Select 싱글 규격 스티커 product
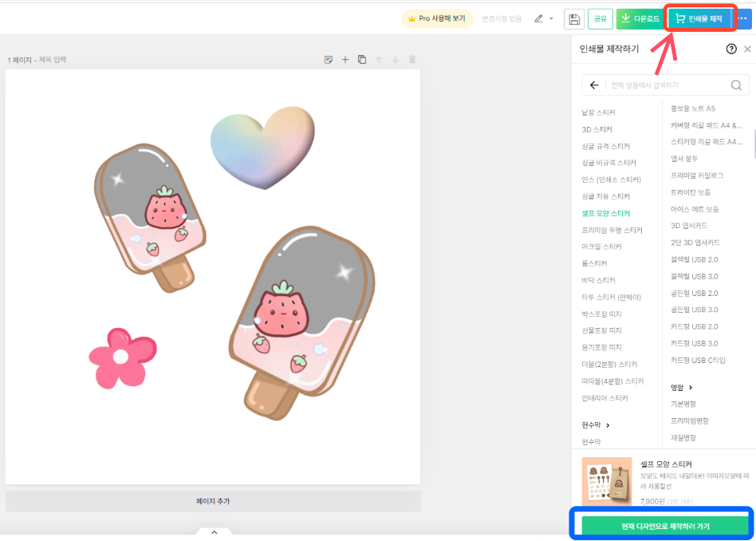 tap(605, 146)
